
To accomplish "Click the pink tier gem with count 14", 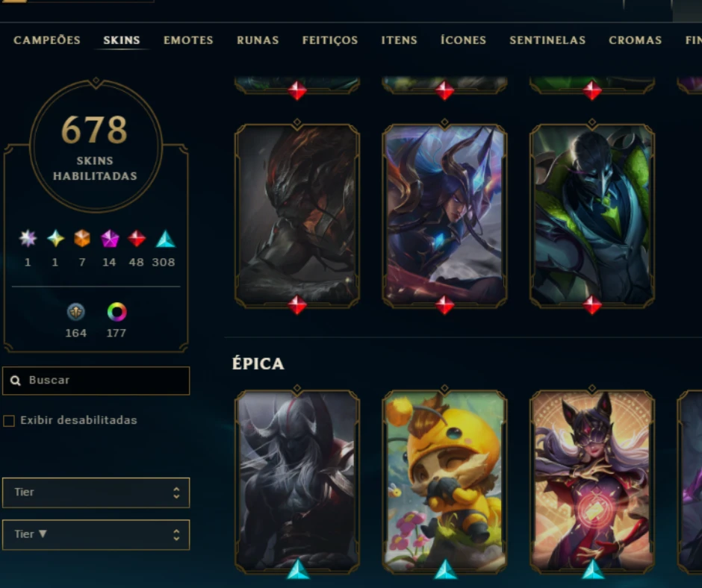I will pyautogui.click(x=110, y=239).
